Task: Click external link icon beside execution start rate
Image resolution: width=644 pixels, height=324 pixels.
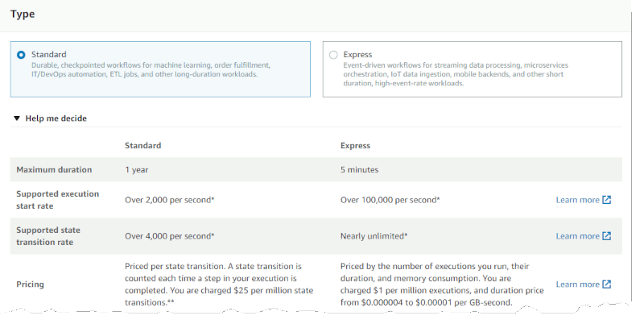Action: tap(607, 200)
